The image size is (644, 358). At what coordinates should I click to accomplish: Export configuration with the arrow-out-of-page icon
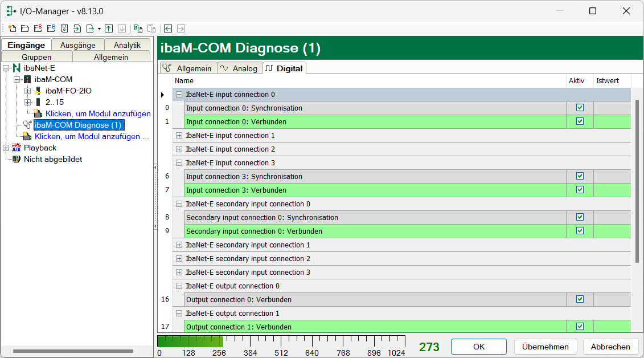(90, 29)
